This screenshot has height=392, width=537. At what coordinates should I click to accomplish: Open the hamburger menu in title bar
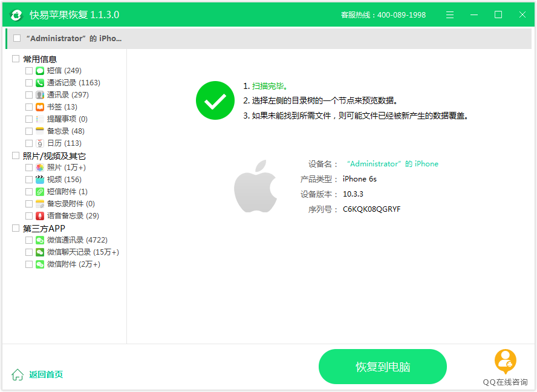click(450, 15)
